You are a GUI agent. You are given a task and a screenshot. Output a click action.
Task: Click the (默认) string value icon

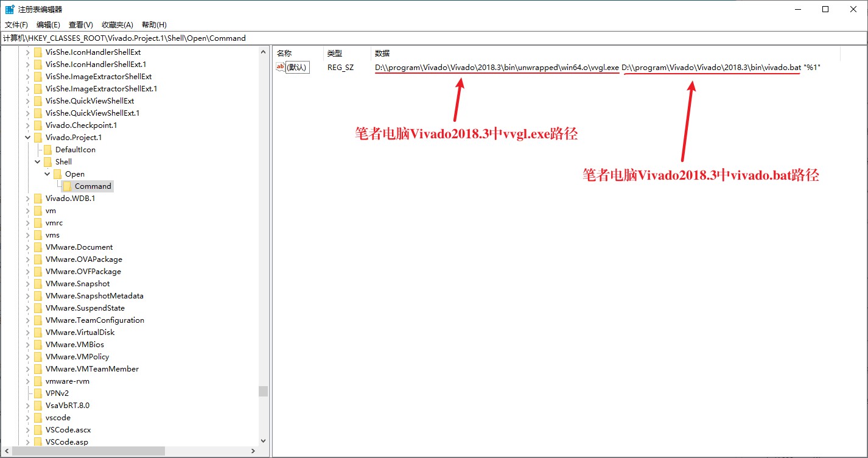[x=280, y=67]
